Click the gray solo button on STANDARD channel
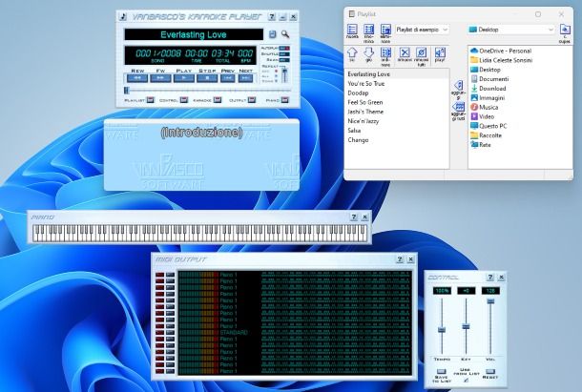 170,332
